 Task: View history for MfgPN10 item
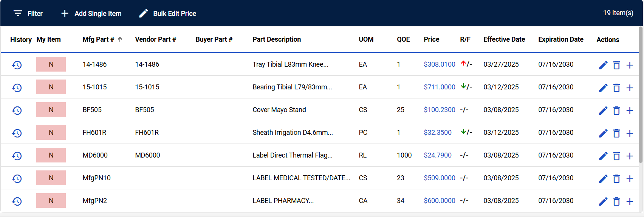pos(17,178)
